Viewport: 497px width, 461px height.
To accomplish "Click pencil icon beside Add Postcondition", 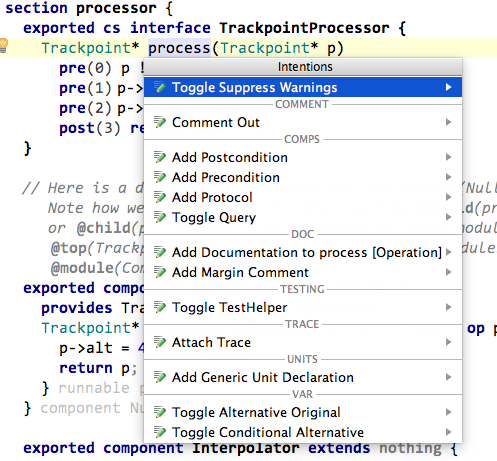I will [x=160, y=157].
